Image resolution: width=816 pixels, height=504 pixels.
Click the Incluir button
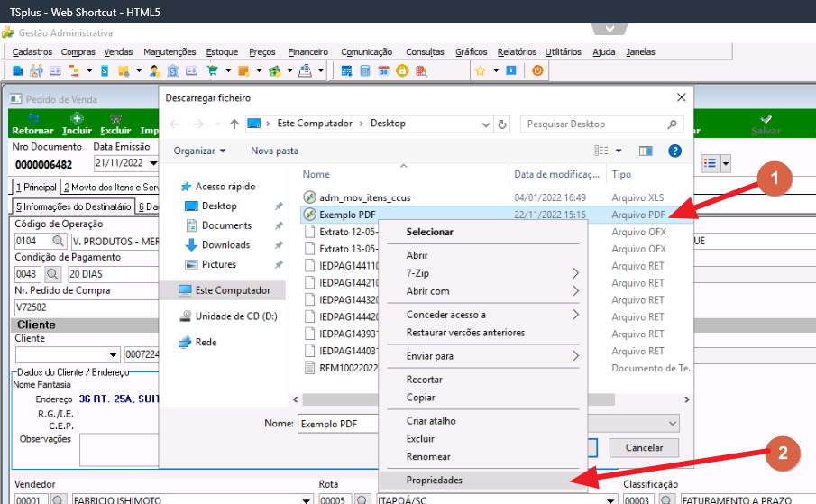coord(77,124)
